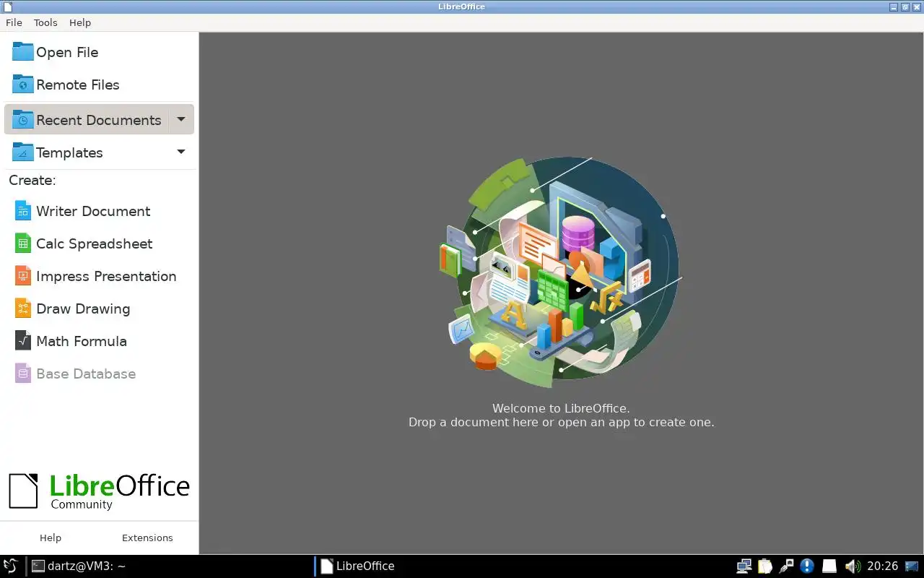Click the Templates folder icon
This screenshot has height=578, width=924.
22,152
